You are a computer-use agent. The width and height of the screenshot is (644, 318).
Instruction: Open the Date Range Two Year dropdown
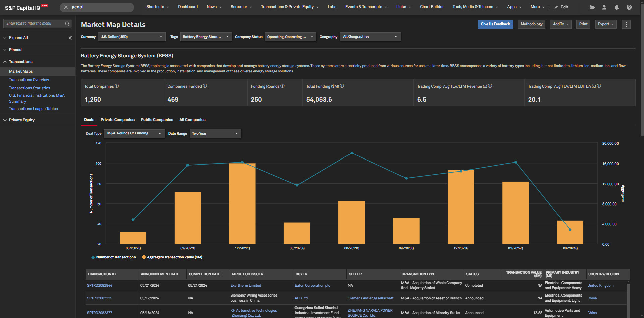coord(215,134)
